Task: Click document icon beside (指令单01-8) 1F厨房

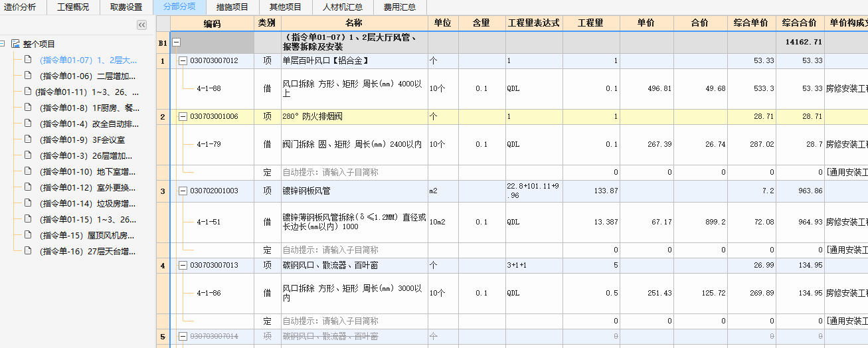Action: click(x=28, y=107)
